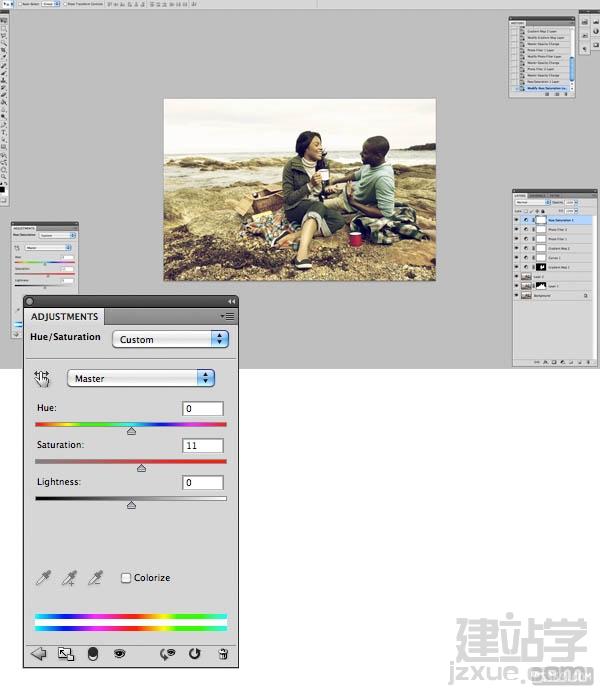
Task: Select the Move tool in toolbox
Action: [4, 21]
